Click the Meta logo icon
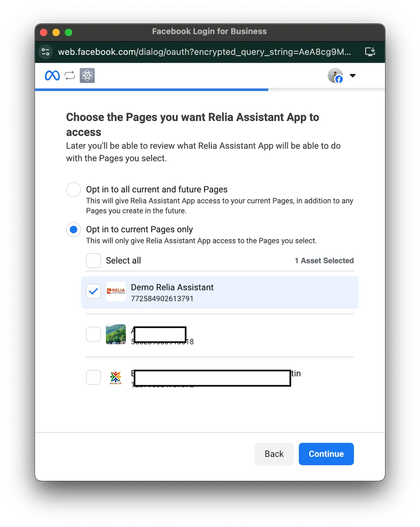 [52, 75]
